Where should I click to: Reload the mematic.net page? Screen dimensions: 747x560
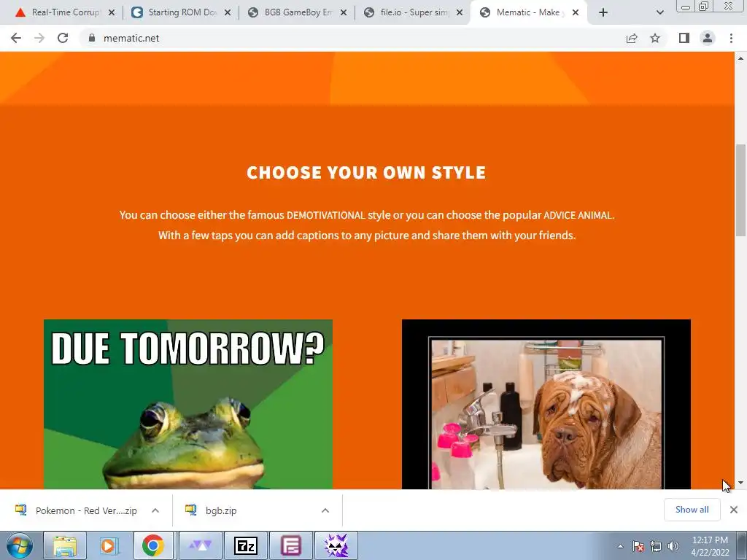tap(63, 38)
